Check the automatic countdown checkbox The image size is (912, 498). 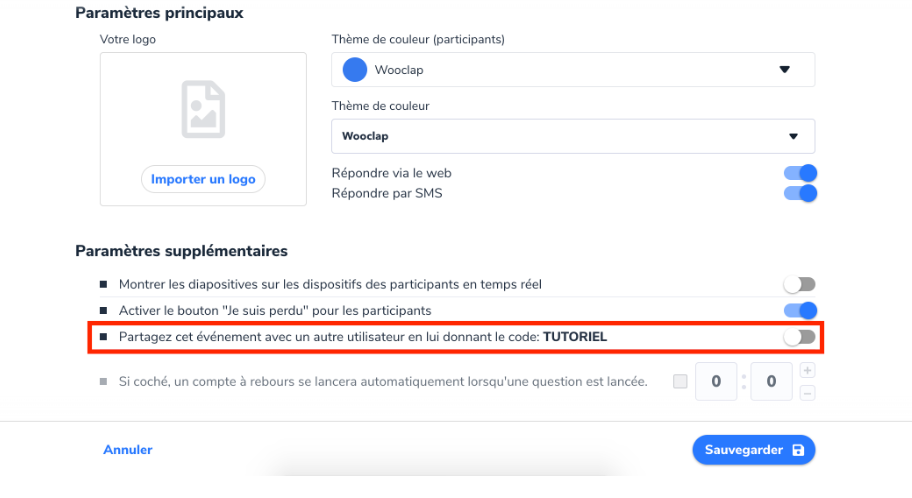pos(680,382)
